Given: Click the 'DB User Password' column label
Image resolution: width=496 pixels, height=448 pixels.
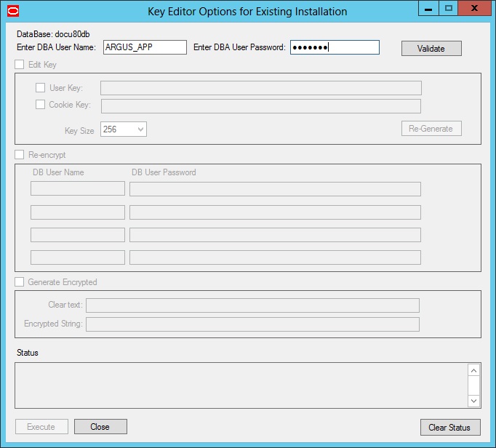Looking at the screenshot, I should [164, 172].
